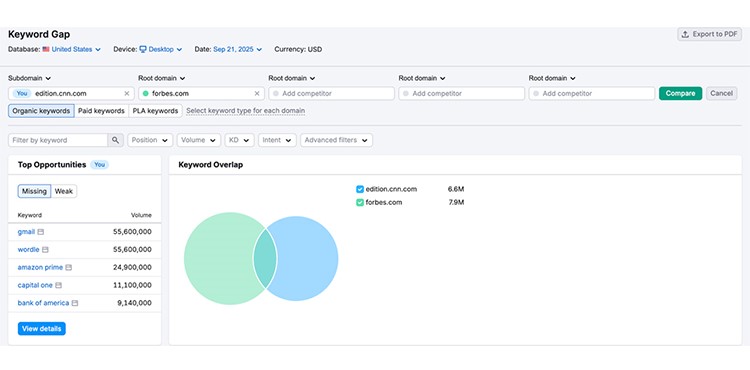Click the View details button
The image size is (750, 370).
[x=42, y=329]
